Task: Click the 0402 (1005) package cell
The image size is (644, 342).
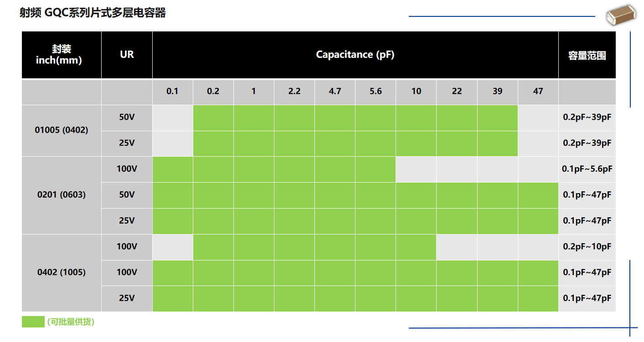Action: pyautogui.click(x=62, y=272)
